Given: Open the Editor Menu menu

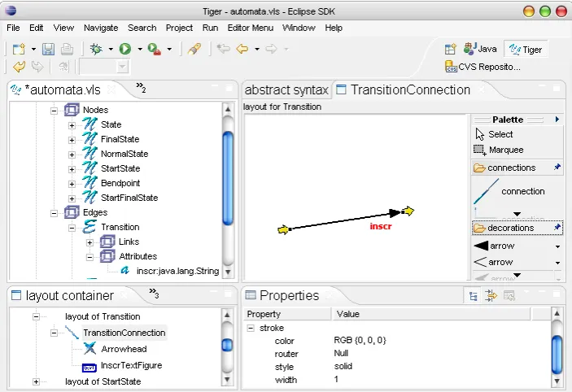Looking at the screenshot, I should coord(251,28).
